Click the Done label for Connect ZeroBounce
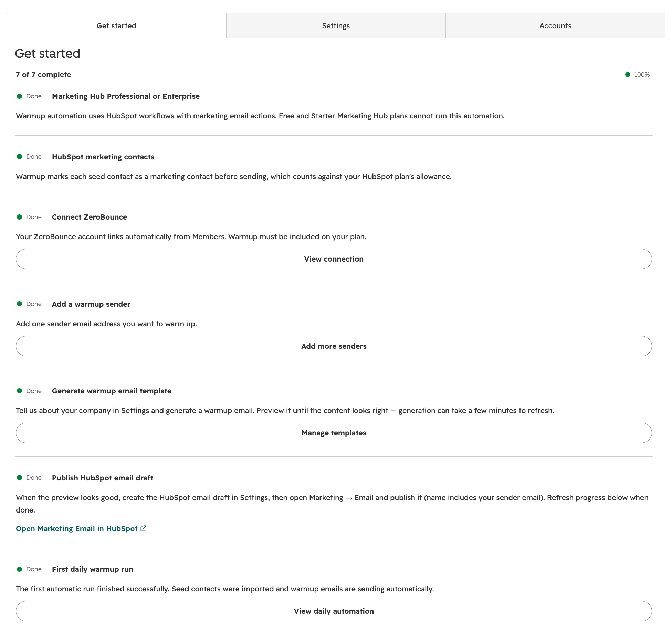 34,217
